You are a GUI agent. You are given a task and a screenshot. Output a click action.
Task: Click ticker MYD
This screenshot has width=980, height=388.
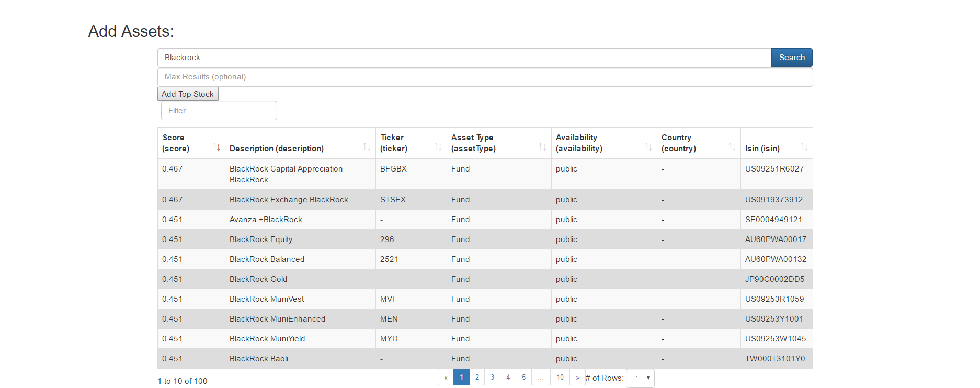tap(389, 339)
